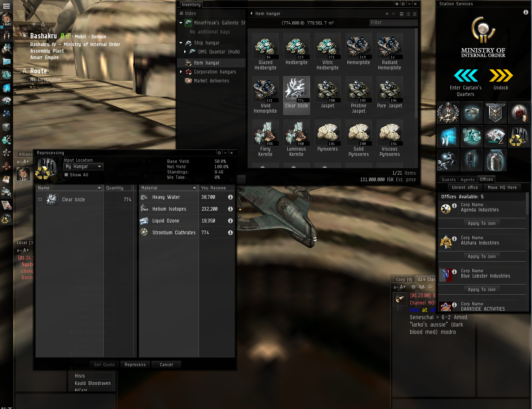The width and height of the screenshot is (532, 409).
Task: Open the character sheet portrait in Neocom
Action: tap(6, 19)
